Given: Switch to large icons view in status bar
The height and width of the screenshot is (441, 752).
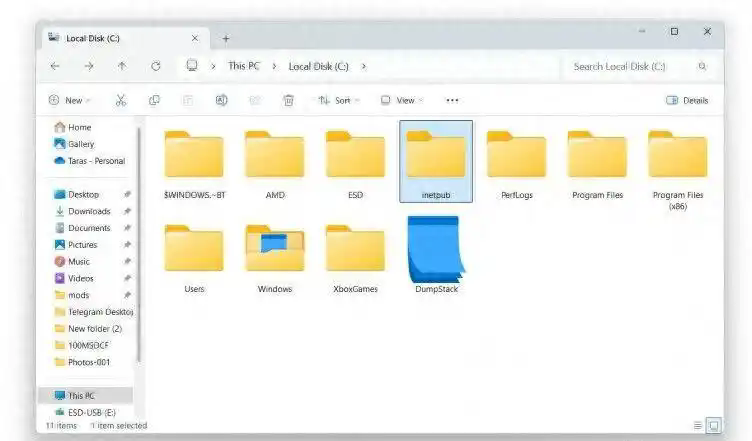Looking at the screenshot, I should pos(714,426).
